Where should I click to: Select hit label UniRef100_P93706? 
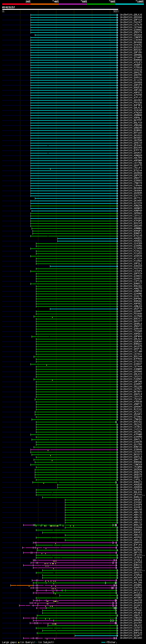click(x=131, y=268)
